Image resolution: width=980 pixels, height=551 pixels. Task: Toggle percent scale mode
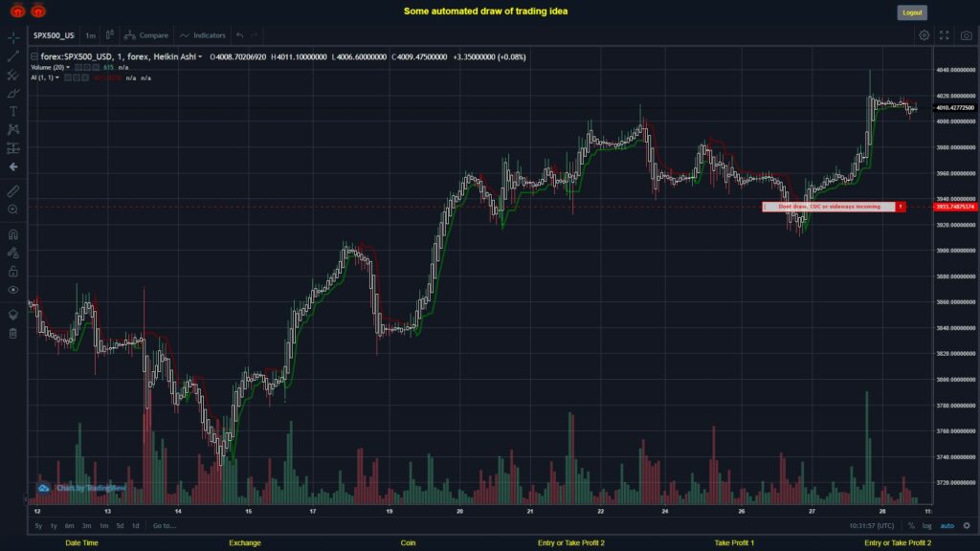click(911, 526)
